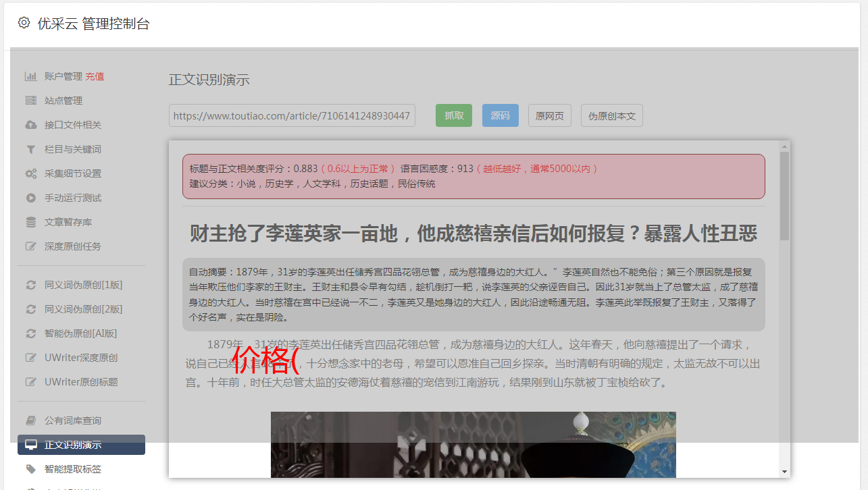Click the blue 源码 button
868x490 pixels.
tap(500, 115)
